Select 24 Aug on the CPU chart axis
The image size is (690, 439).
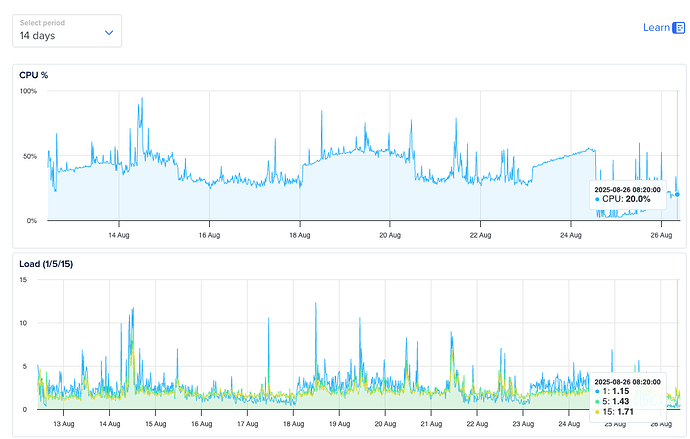click(x=570, y=236)
